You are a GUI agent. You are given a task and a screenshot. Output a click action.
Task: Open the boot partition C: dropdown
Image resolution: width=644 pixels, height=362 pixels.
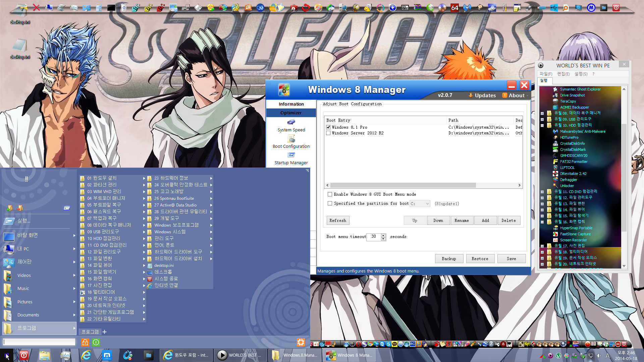pos(420,203)
